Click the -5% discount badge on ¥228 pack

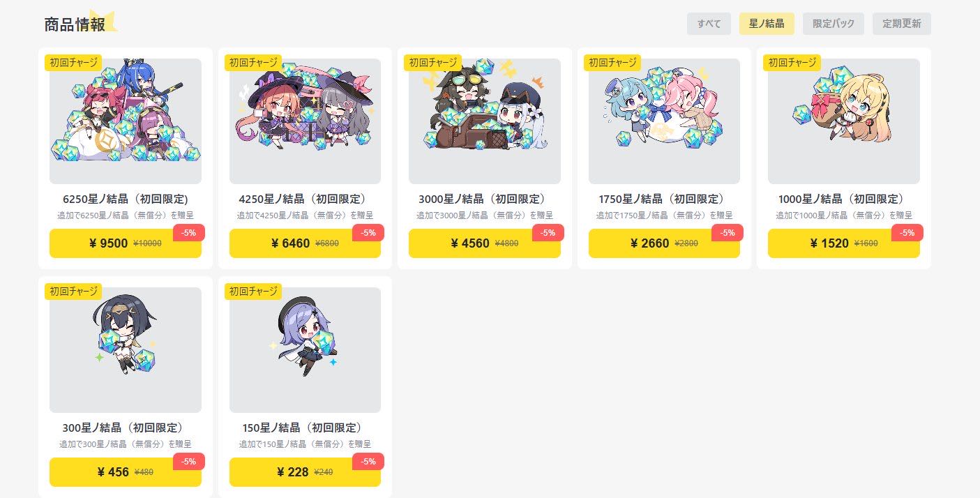tap(368, 461)
